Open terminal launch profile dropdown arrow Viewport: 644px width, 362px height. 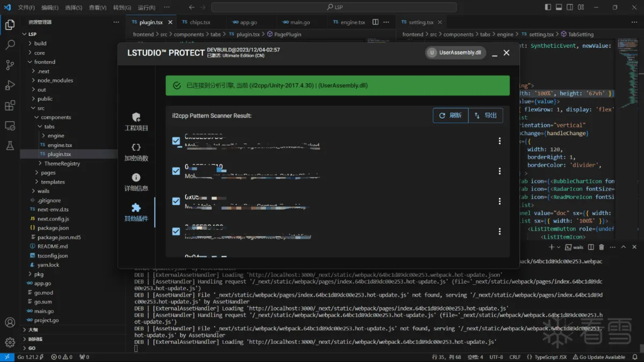tap(559, 247)
